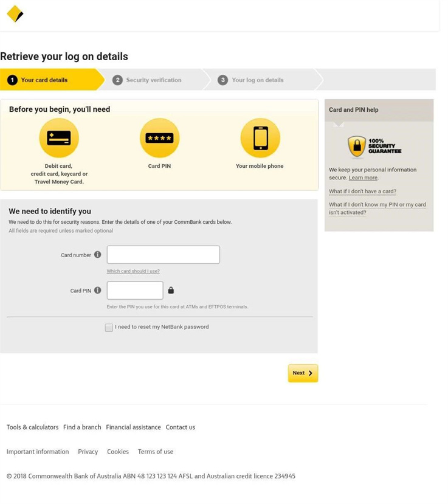Click the Card PIN asterisks icon
The height and width of the screenshot is (504, 448).
159,138
